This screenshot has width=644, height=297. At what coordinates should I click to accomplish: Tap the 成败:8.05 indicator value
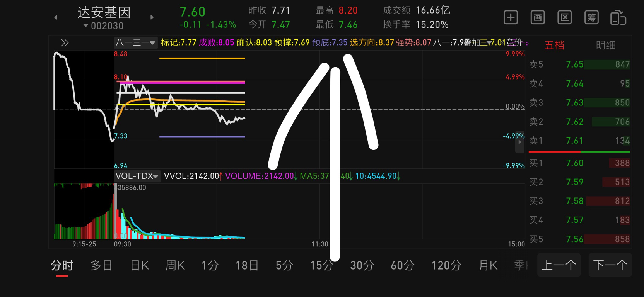pyautogui.click(x=216, y=42)
